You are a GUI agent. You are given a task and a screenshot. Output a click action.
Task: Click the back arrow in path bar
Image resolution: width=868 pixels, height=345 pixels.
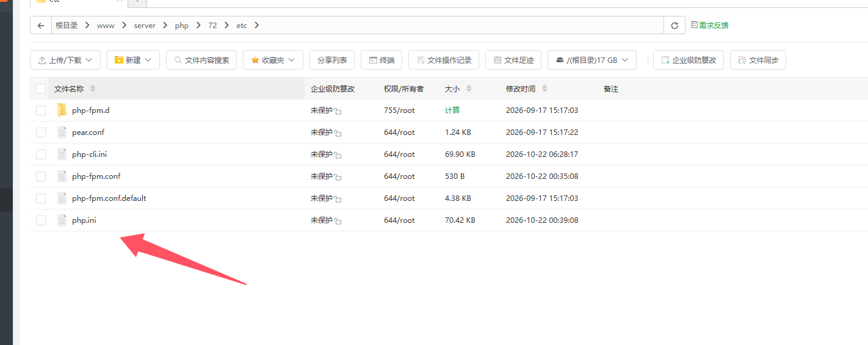click(x=41, y=25)
